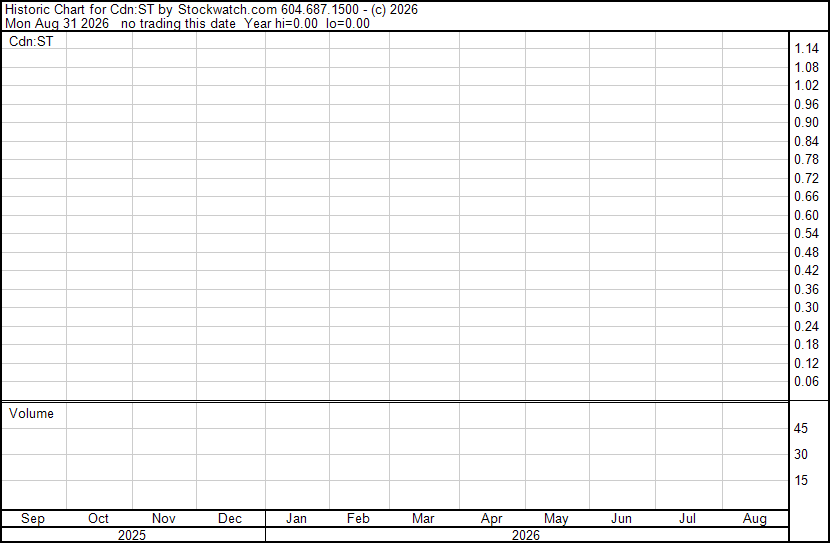
Task: Select the Oct month label
Action: (98, 519)
